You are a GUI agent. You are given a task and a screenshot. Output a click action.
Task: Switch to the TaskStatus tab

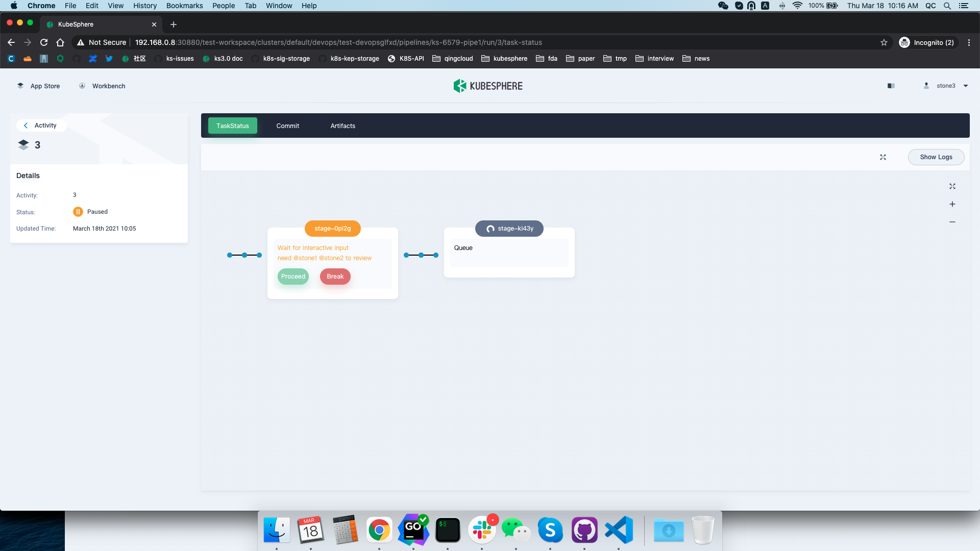point(233,126)
